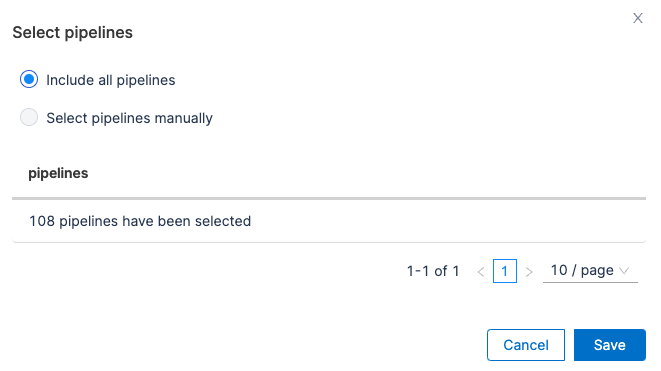Open the 10 / page size dropdown

click(x=590, y=271)
